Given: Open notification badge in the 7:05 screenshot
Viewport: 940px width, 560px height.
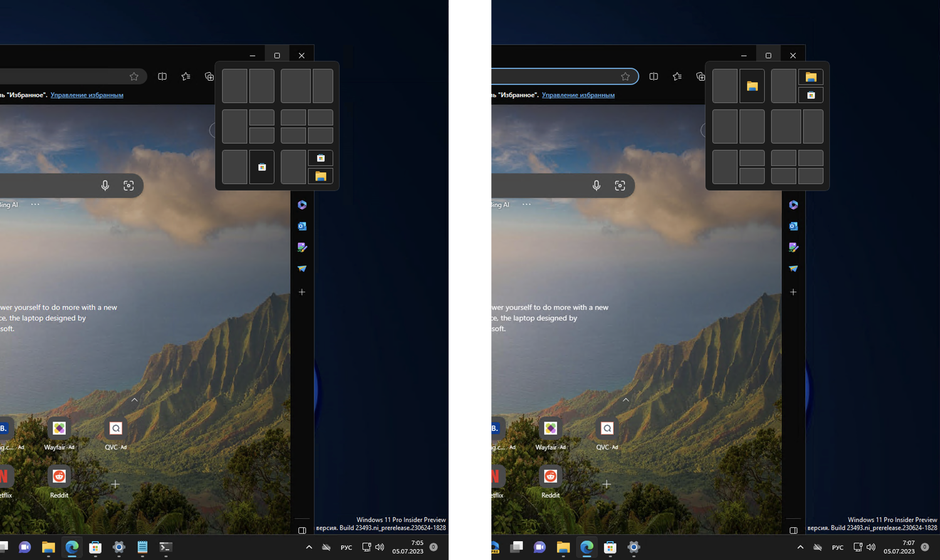Looking at the screenshot, I should pyautogui.click(x=434, y=547).
